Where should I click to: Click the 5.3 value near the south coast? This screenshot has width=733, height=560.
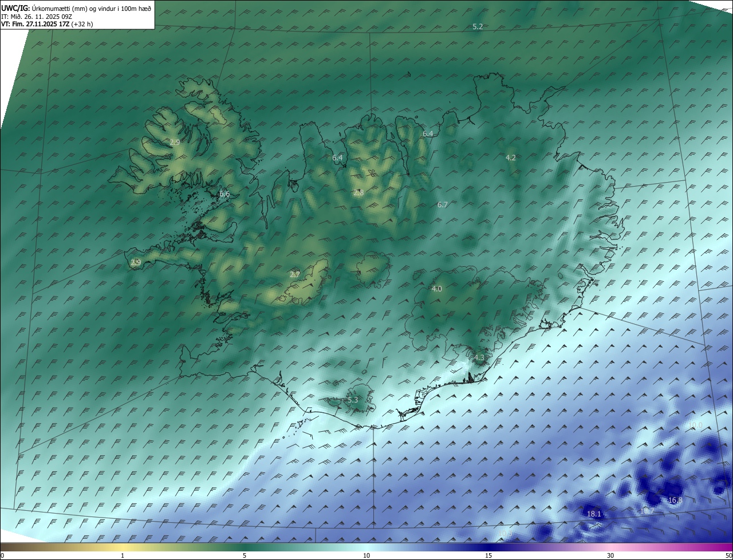coord(353,400)
